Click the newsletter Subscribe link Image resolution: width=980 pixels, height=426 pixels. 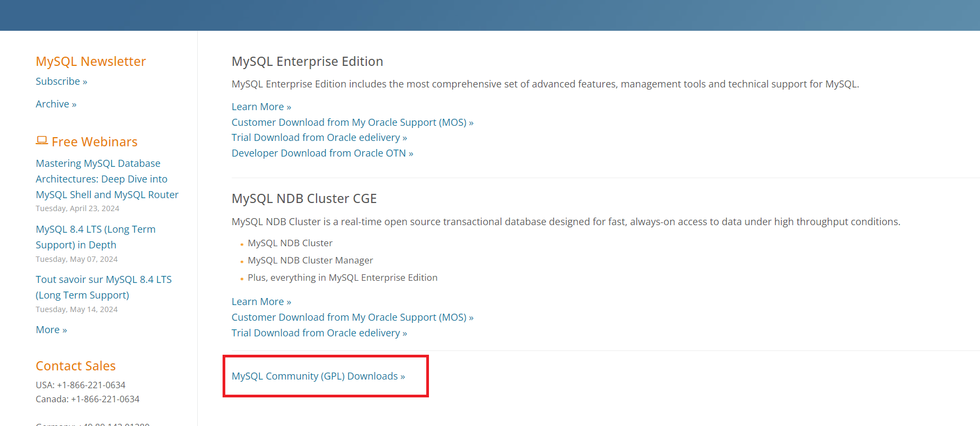(x=62, y=82)
